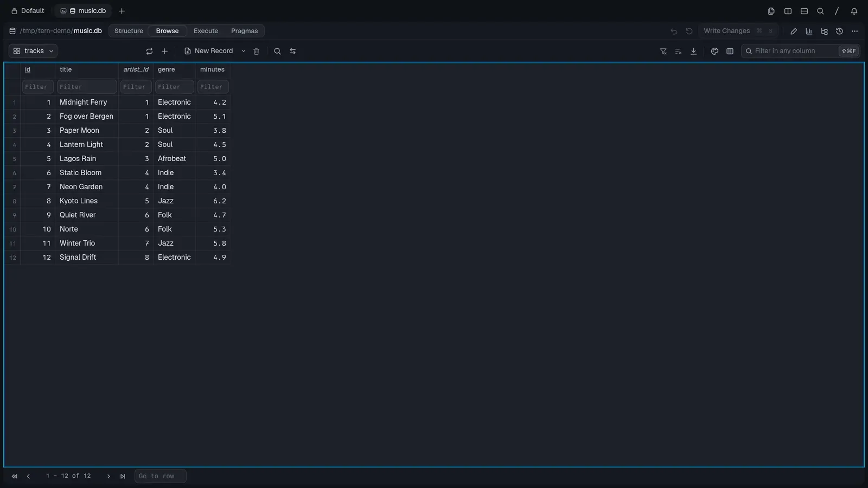This screenshot has height=488, width=868.
Task: Click the split vertical layout icon
Action: click(x=788, y=11)
